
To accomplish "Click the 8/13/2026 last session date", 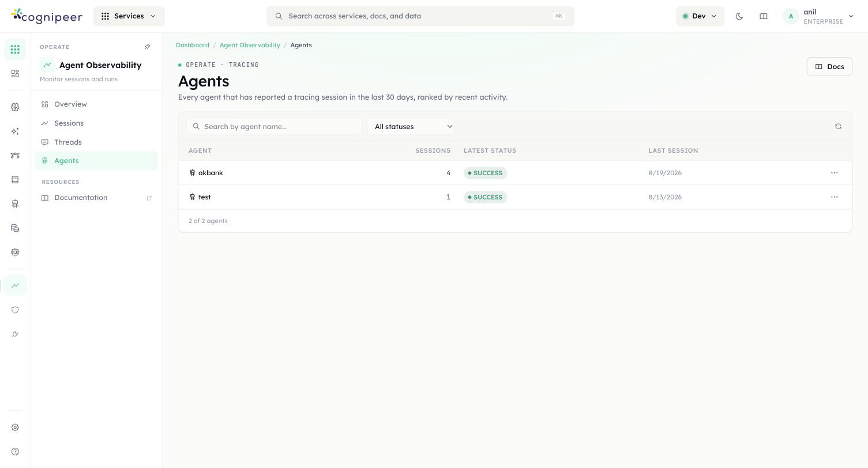I will click(665, 197).
